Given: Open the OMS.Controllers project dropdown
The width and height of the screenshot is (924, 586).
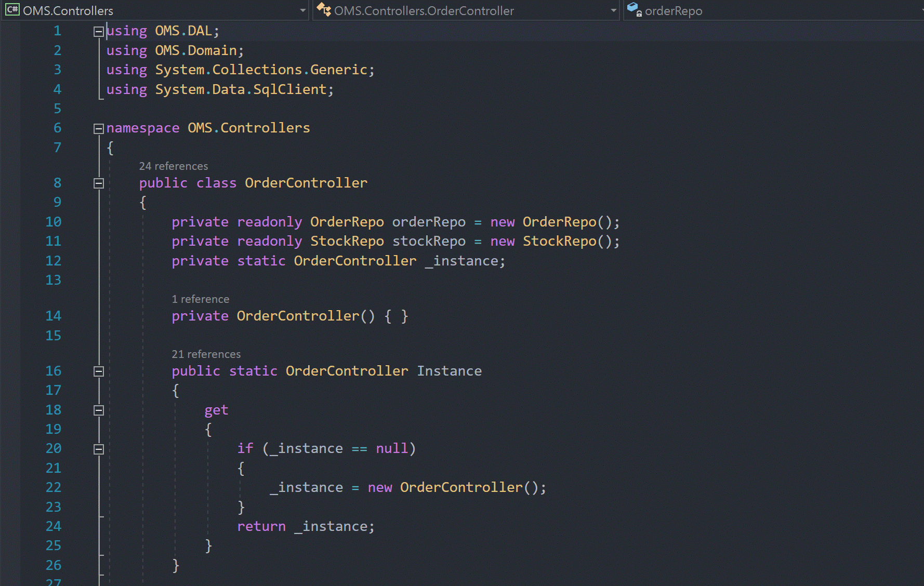Looking at the screenshot, I should click(302, 10).
